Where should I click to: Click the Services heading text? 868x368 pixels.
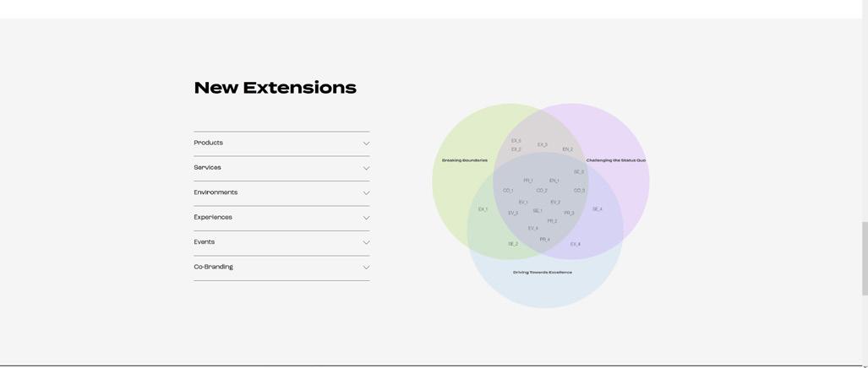[207, 167]
